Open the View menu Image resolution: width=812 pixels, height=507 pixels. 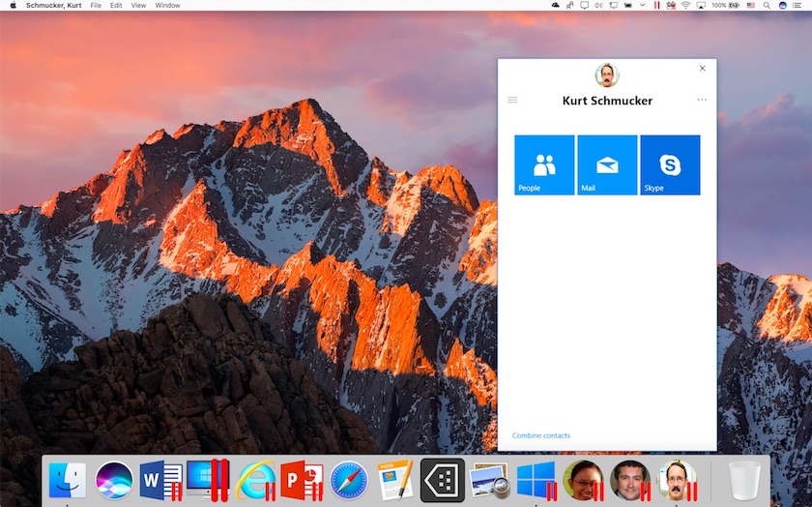click(138, 5)
